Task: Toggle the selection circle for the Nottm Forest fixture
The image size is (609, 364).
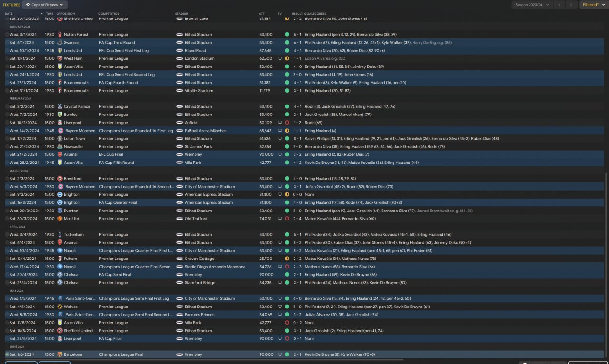Action: 7,35
